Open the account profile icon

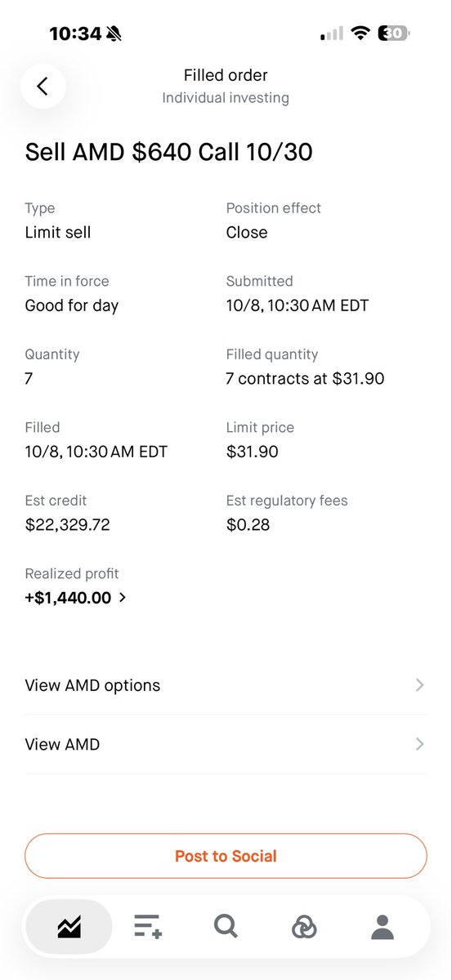point(382,926)
